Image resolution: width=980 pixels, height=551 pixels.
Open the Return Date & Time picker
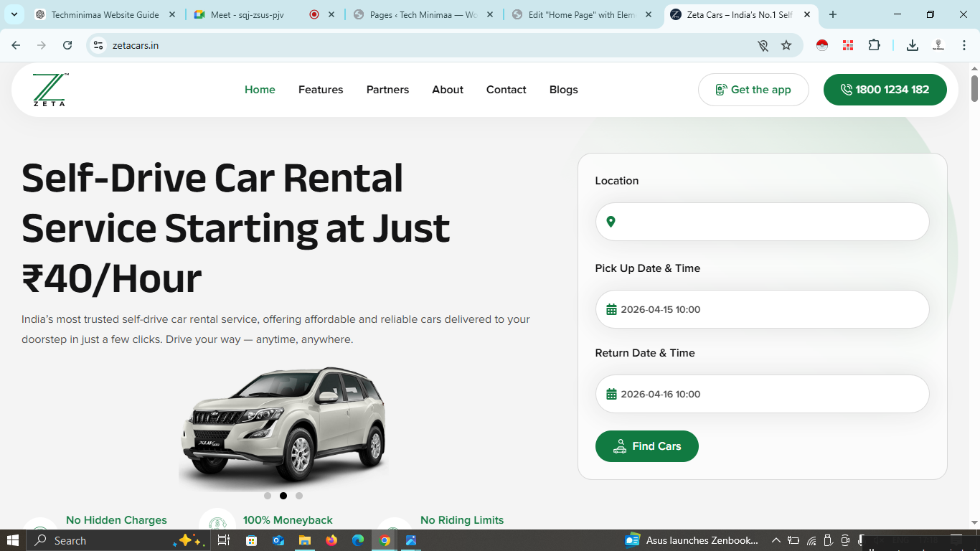(762, 394)
